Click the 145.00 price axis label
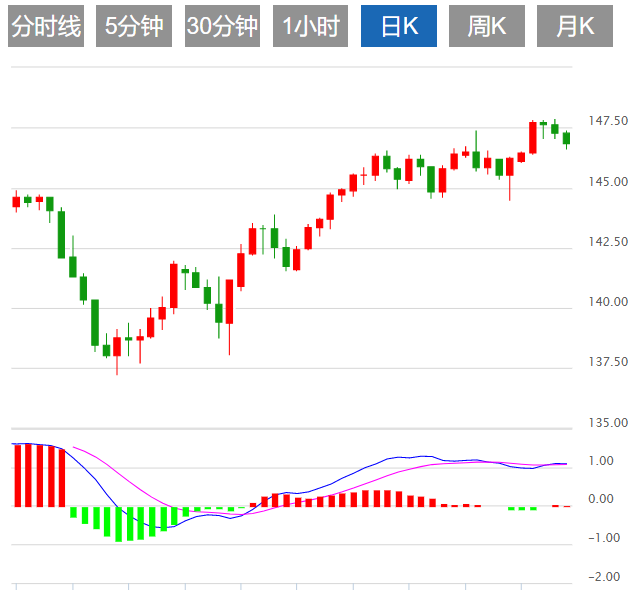Image resolution: width=638 pixels, height=590 pixels. [608, 181]
